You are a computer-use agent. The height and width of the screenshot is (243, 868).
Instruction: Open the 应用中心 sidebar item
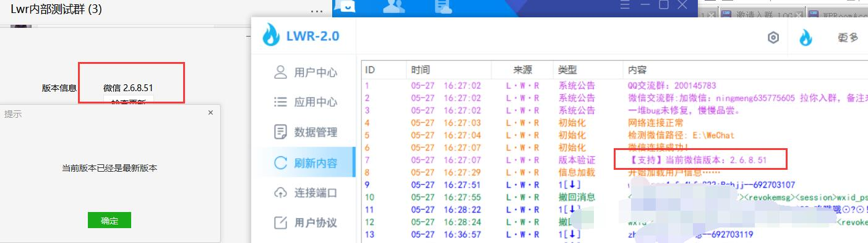pos(306,102)
